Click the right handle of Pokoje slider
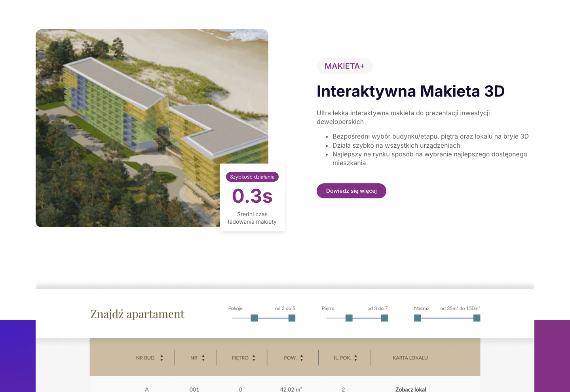The image size is (570, 392). [292, 318]
